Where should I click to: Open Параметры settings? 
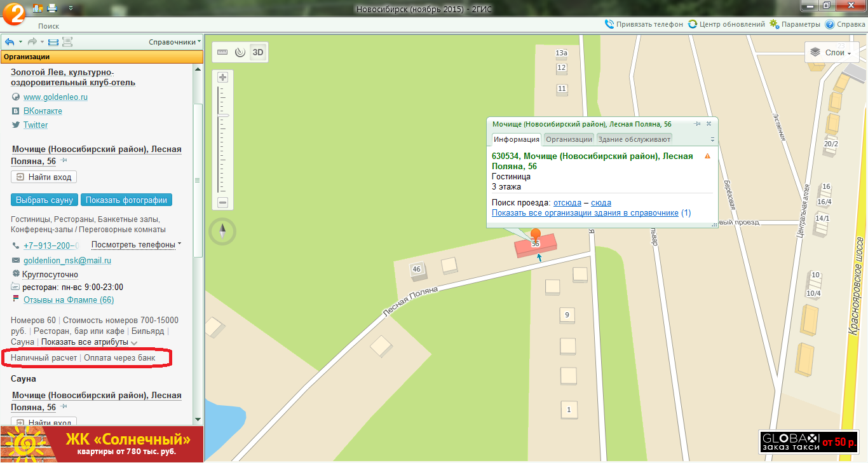pos(795,24)
